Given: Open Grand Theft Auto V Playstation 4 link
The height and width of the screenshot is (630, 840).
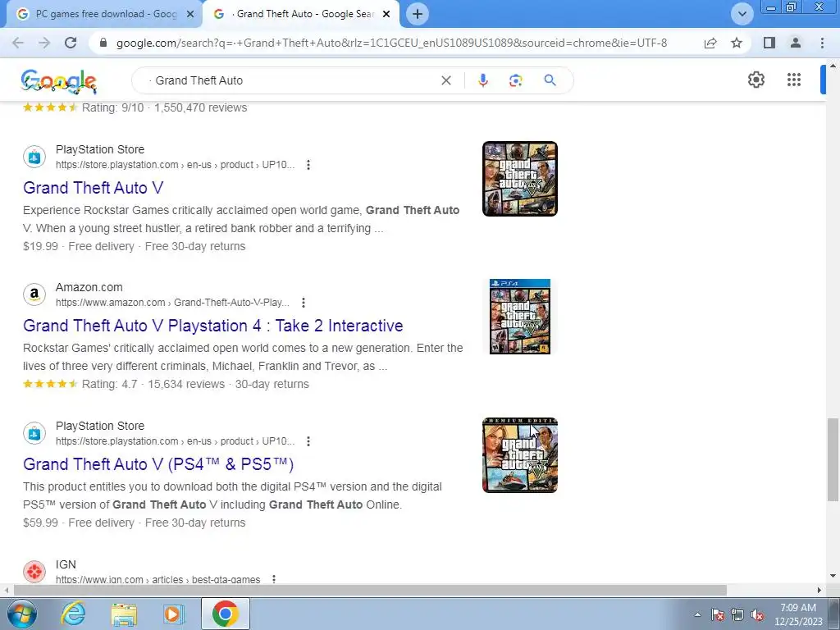Looking at the screenshot, I should tap(213, 326).
